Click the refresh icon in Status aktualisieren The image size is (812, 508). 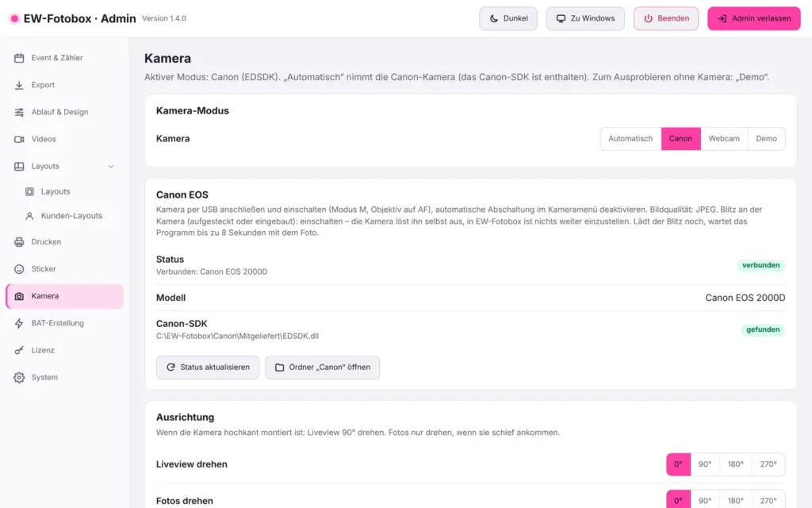pos(171,367)
